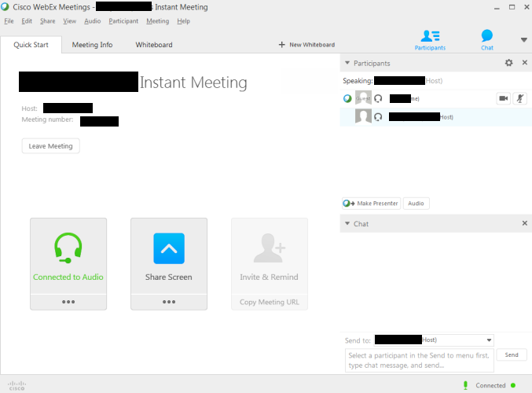Screen dimensions: 532x393
Task: Click into the chat message input field
Action: click(420, 361)
